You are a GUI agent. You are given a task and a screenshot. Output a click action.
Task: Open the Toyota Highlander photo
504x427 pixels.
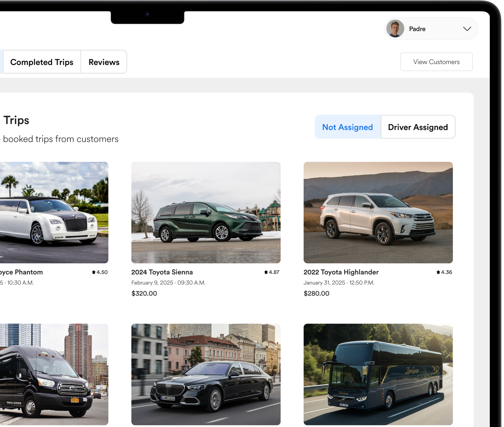(378, 212)
